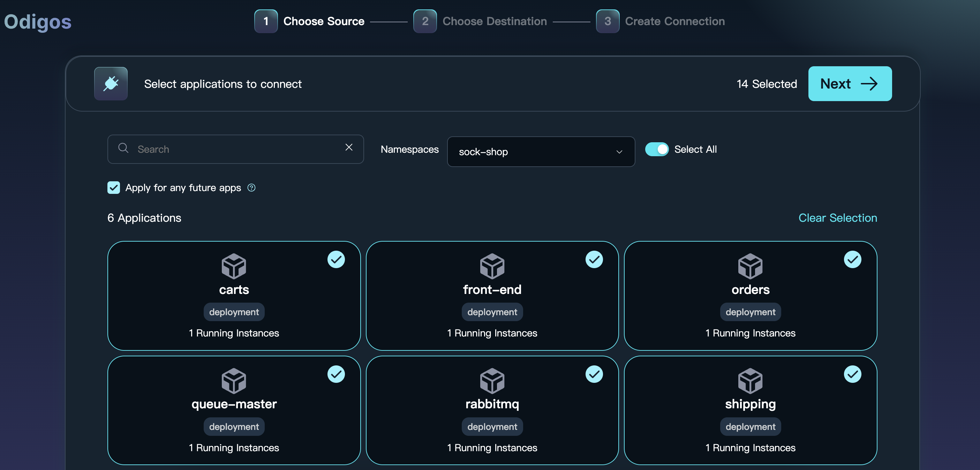Viewport: 980px width, 470px height.
Task: Clear search with the X icon
Action: [348, 147]
